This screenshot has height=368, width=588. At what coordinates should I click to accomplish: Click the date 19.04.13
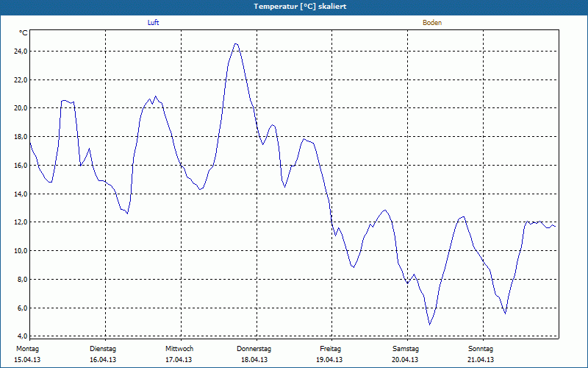329,360
